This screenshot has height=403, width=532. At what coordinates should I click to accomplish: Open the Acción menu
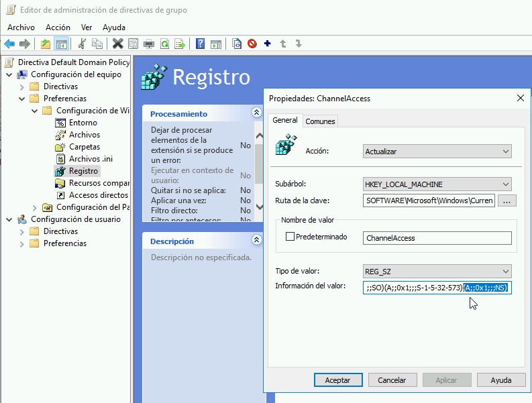coord(58,27)
